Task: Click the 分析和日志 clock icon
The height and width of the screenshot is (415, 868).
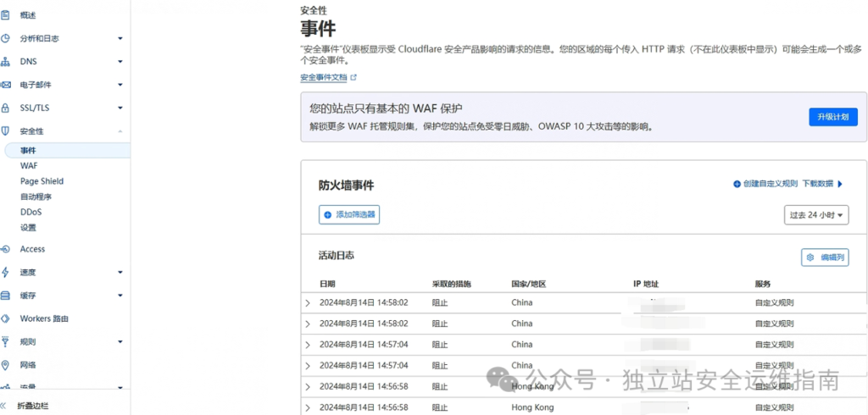Action: point(5,39)
